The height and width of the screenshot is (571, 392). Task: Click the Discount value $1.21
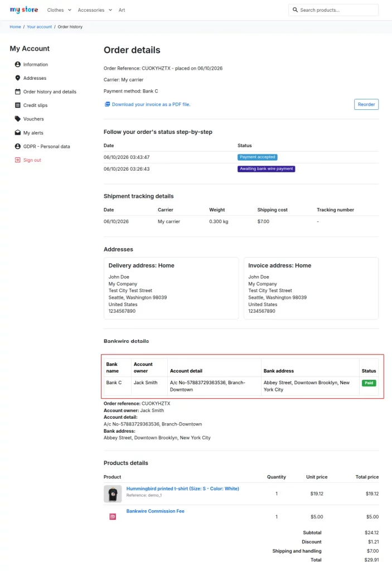[373, 542]
